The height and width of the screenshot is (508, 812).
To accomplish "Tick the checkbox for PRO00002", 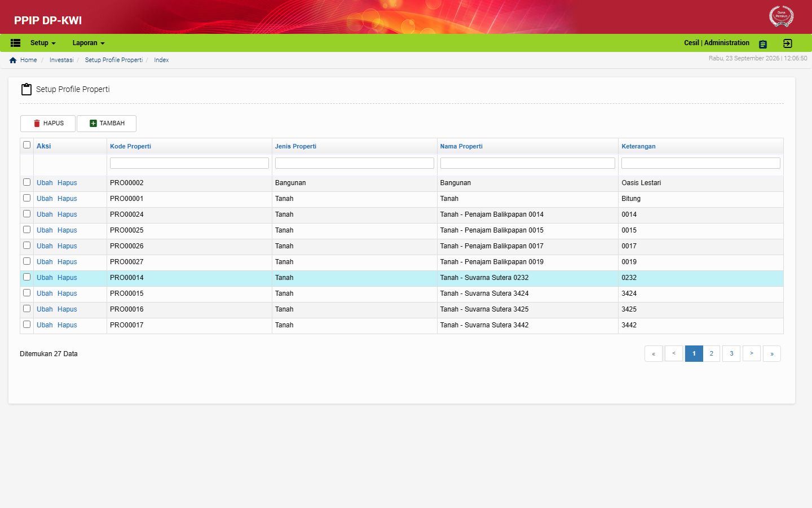I will point(27,182).
